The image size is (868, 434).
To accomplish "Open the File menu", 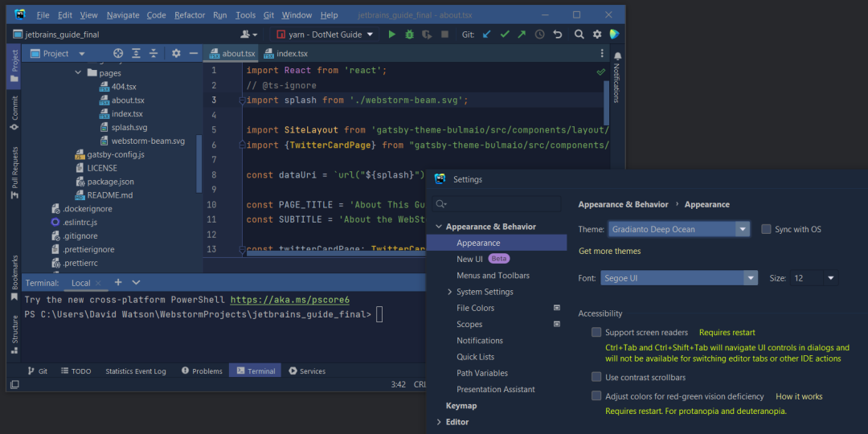I will point(43,15).
